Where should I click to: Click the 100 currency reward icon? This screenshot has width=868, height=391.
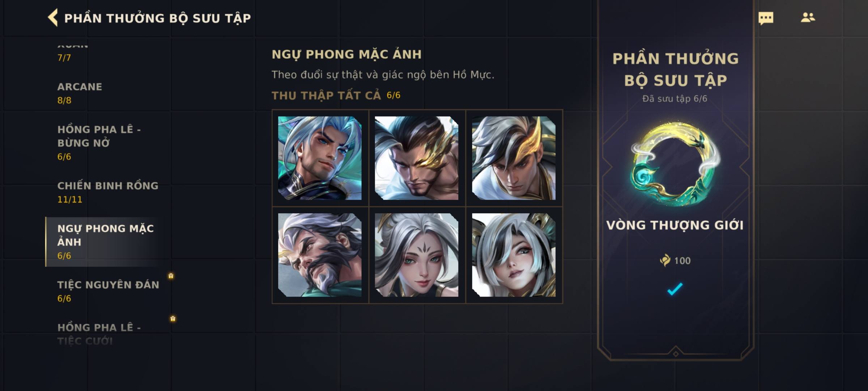coord(665,260)
